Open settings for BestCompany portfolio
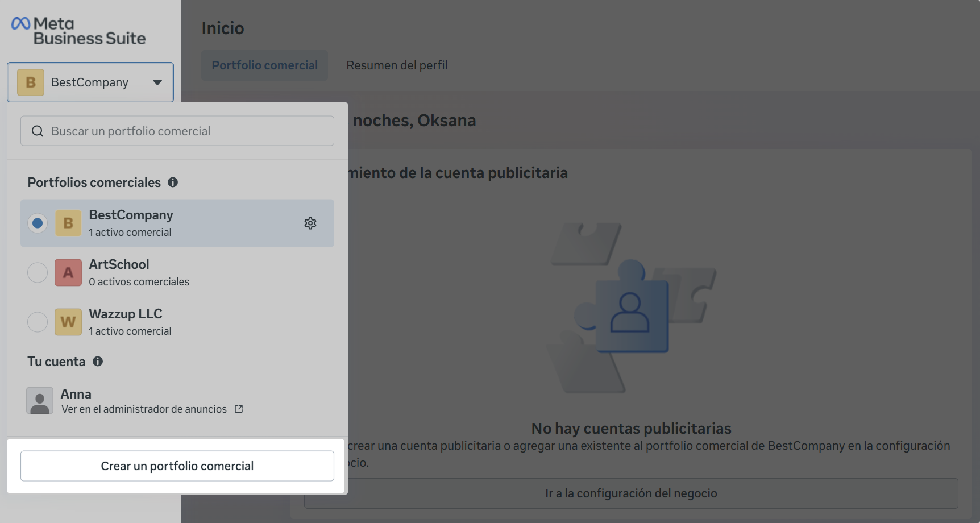980x523 pixels. pyautogui.click(x=310, y=223)
